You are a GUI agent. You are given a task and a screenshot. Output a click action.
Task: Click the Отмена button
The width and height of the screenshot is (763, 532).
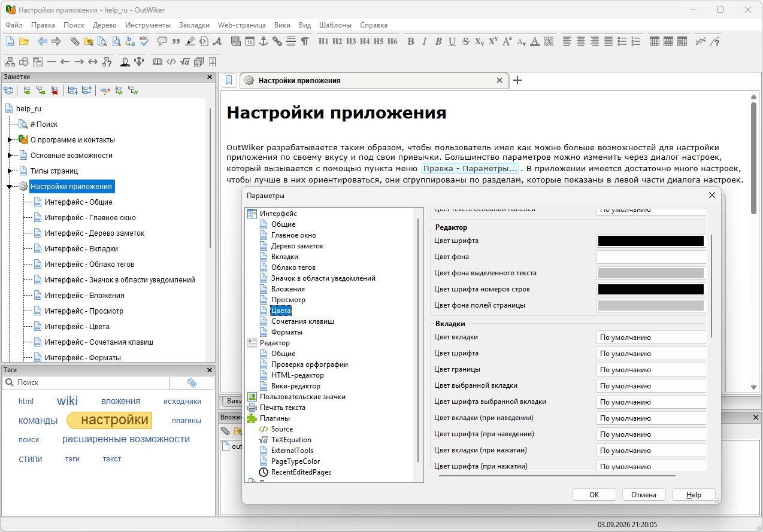pyautogui.click(x=644, y=495)
